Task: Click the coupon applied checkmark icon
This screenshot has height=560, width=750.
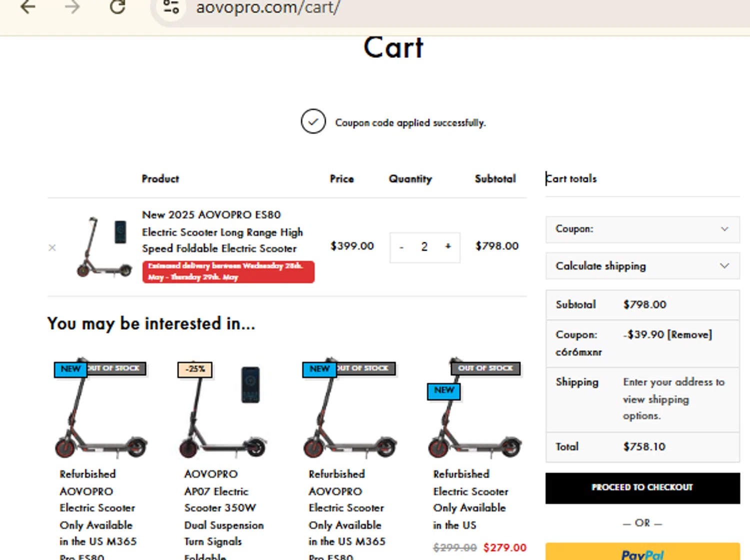Action: tap(313, 121)
